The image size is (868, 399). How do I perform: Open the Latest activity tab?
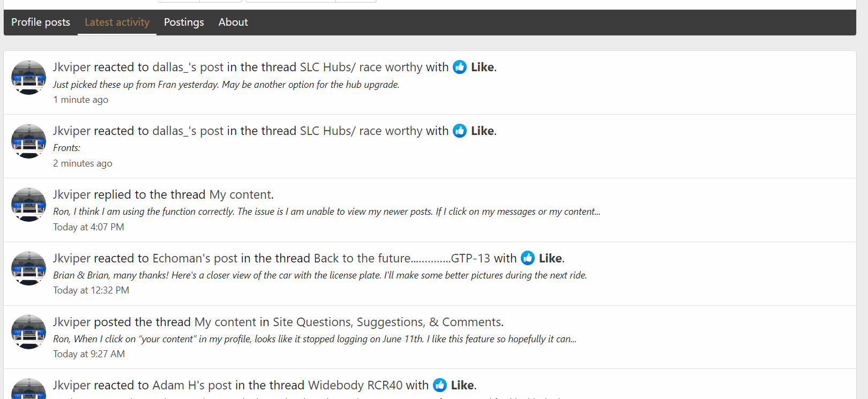[117, 22]
